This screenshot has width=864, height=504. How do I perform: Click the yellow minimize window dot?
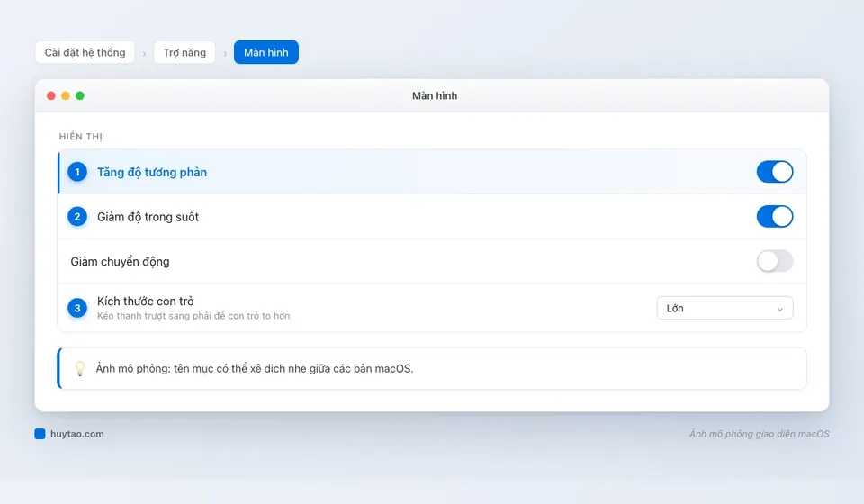[66, 95]
